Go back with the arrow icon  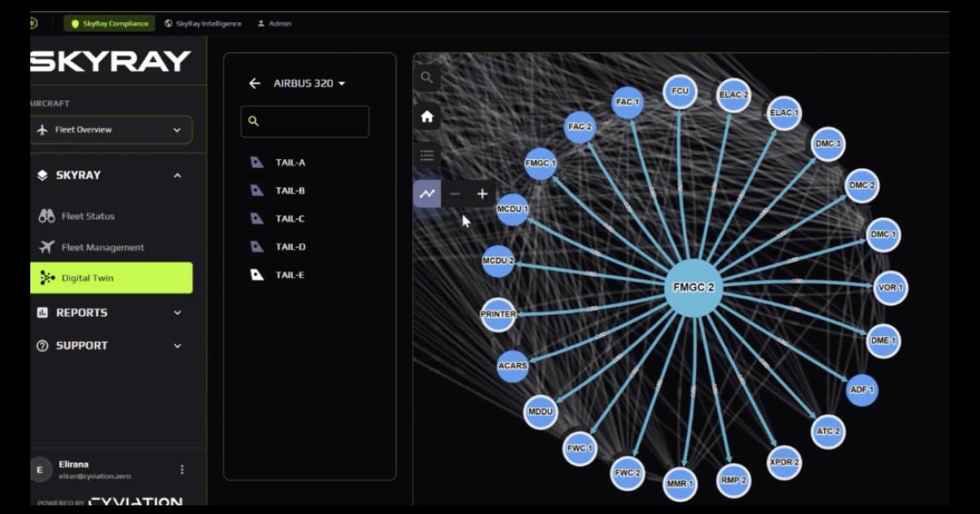[x=255, y=83]
